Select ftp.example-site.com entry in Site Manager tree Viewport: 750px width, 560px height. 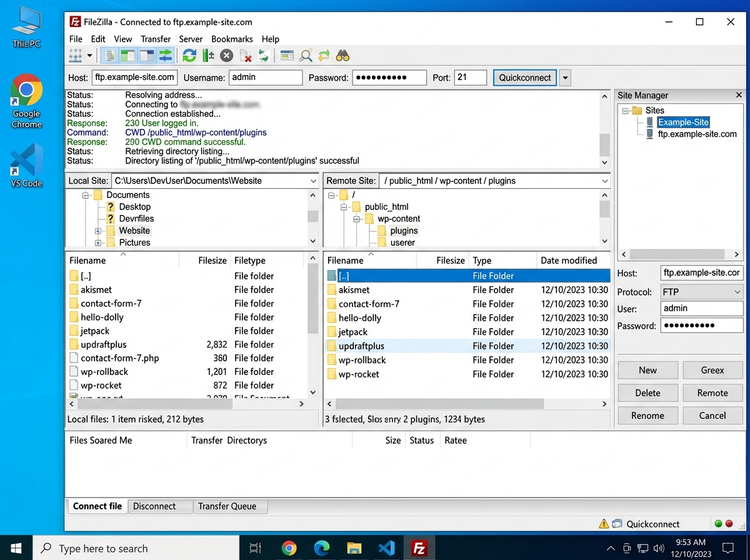[x=697, y=134]
